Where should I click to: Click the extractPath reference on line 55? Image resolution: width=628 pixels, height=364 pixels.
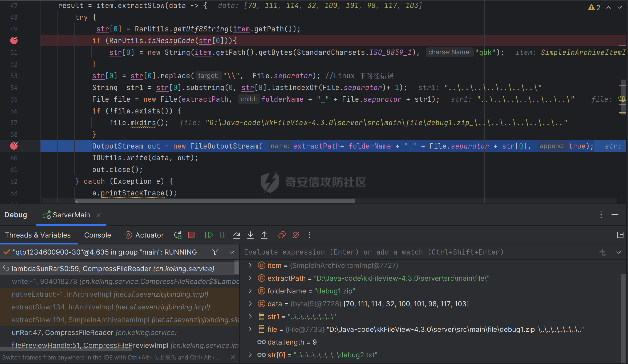pyautogui.click(x=205, y=99)
